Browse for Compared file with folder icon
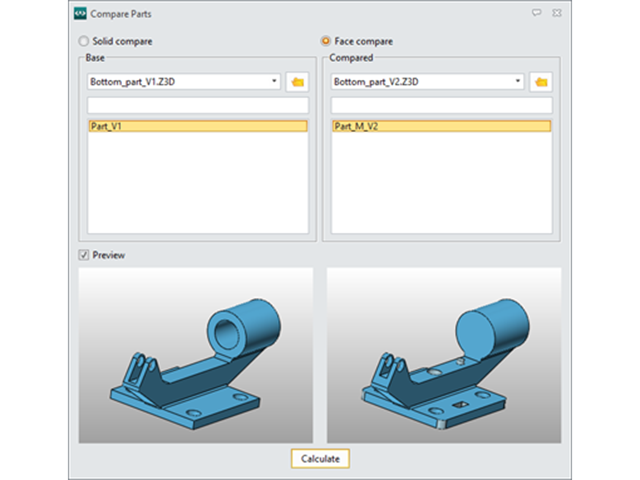 [x=541, y=82]
